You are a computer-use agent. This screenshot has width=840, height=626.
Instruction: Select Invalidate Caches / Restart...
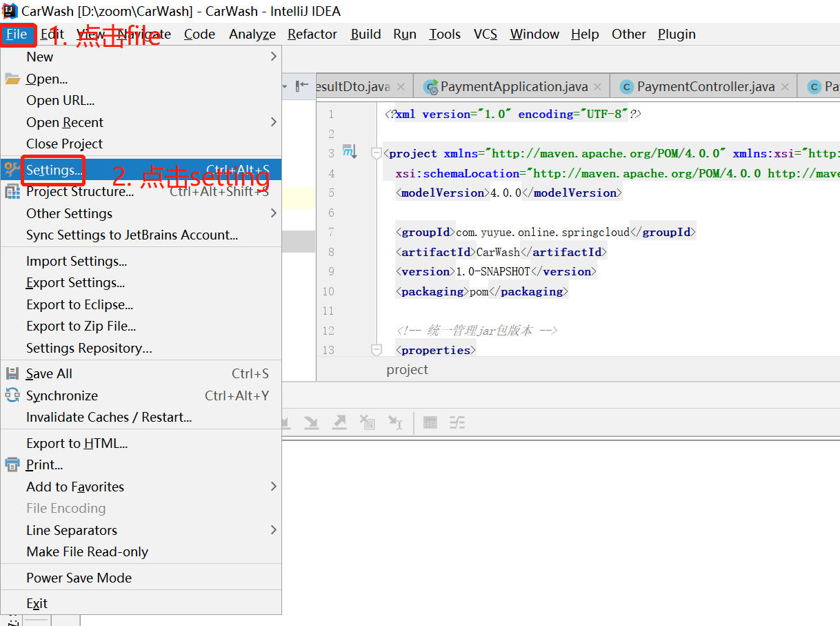pos(141,417)
